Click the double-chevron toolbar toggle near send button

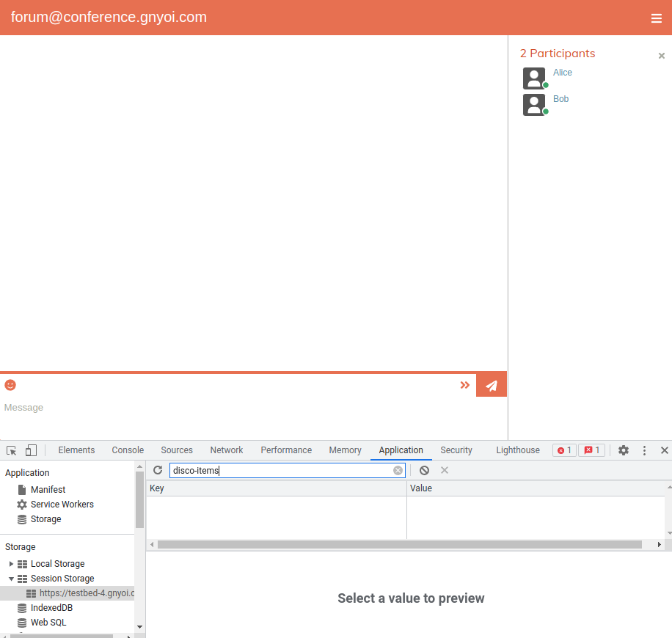(464, 384)
